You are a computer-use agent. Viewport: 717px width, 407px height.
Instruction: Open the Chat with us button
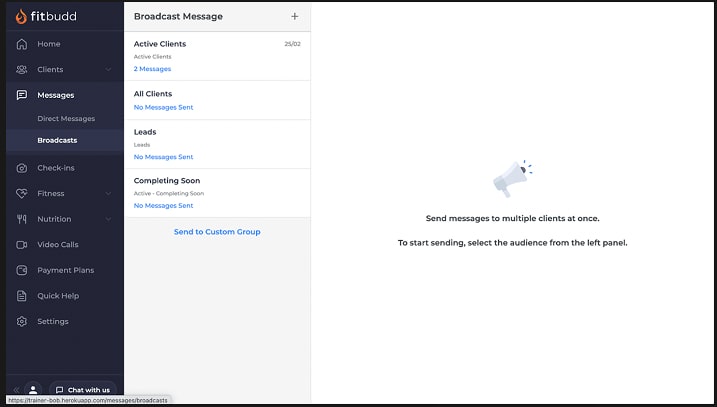(x=83, y=390)
